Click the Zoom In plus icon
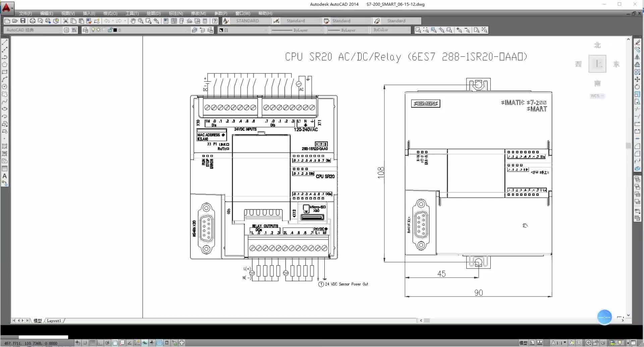This screenshot has height=347, width=644. [x=459, y=30]
